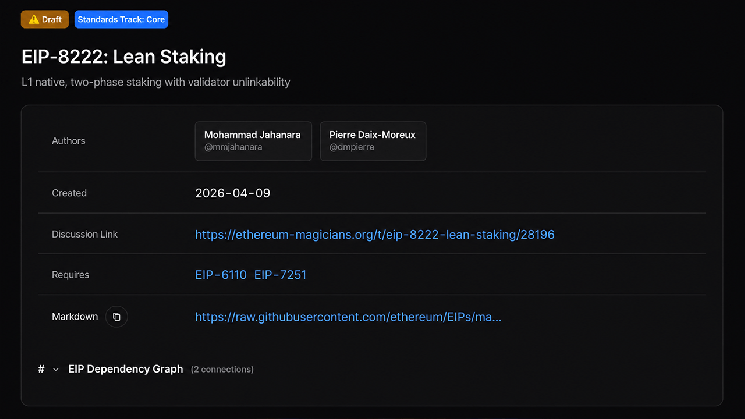Viewport: 745px width, 419px height.
Task: Click the # anchor beside Dependency Graph
Action: [x=41, y=369]
